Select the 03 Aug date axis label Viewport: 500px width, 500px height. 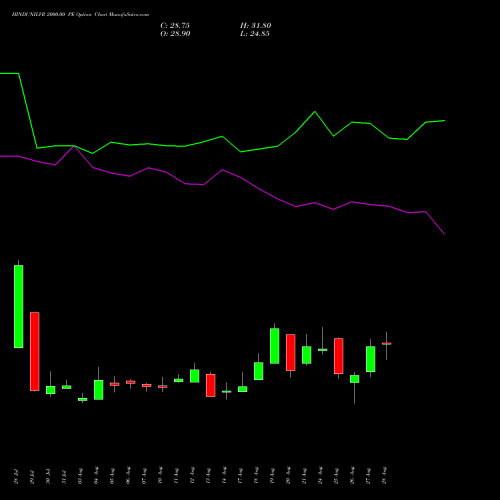click(80, 476)
